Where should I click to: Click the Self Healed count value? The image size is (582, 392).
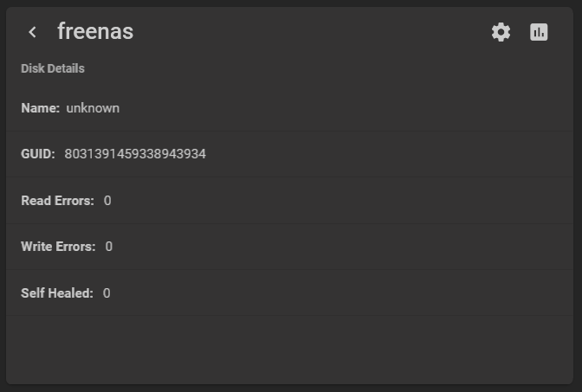[107, 293]
